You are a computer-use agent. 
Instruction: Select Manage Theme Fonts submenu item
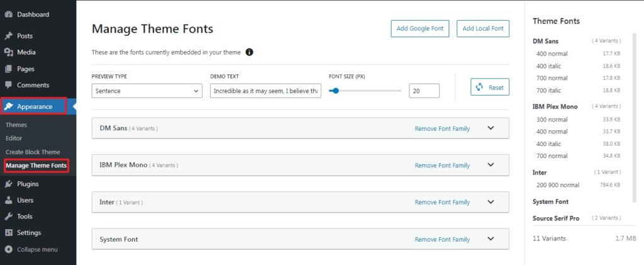[36, 166]
